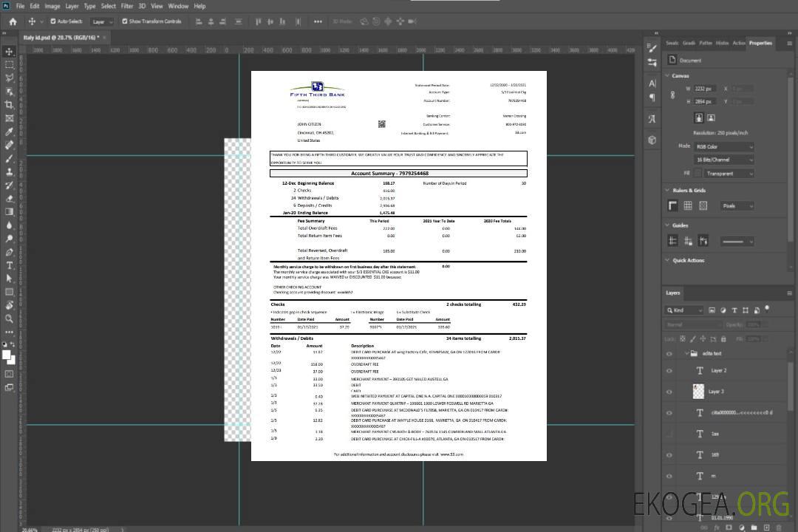Select the Path Selection tool
798x532 pixels.
[x=9, y=279]
